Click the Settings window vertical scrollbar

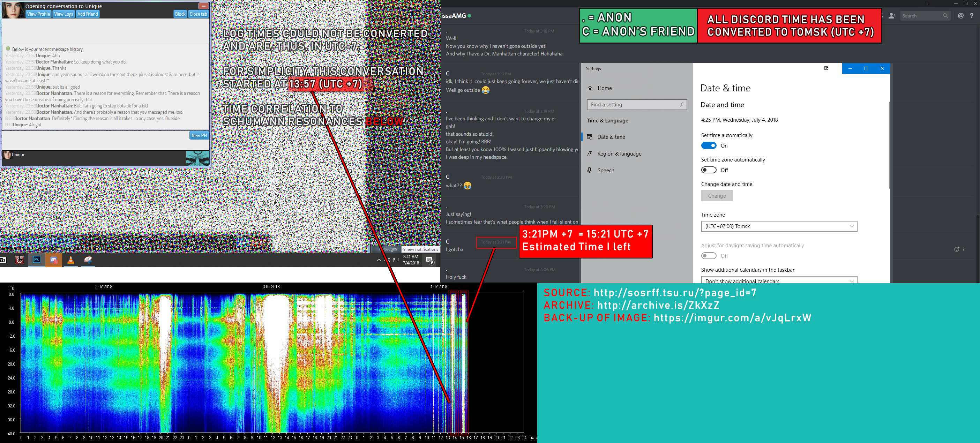click(x=889, y=145)
